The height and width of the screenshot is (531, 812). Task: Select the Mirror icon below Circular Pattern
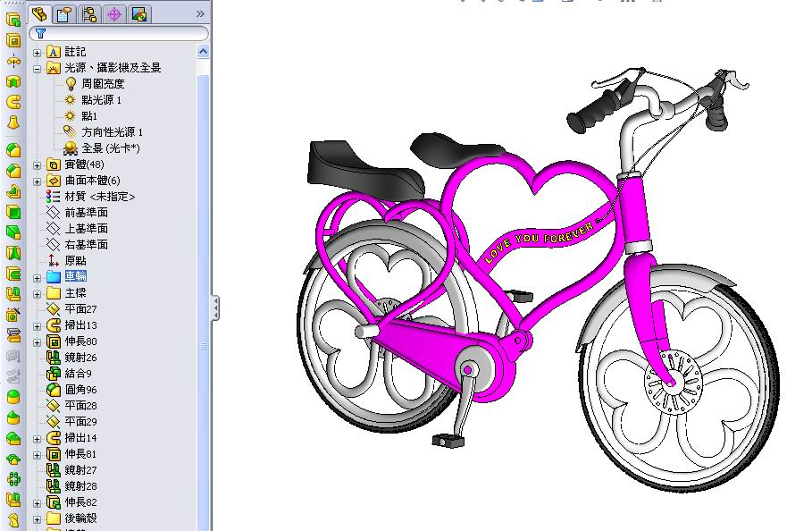coord(13,500)
